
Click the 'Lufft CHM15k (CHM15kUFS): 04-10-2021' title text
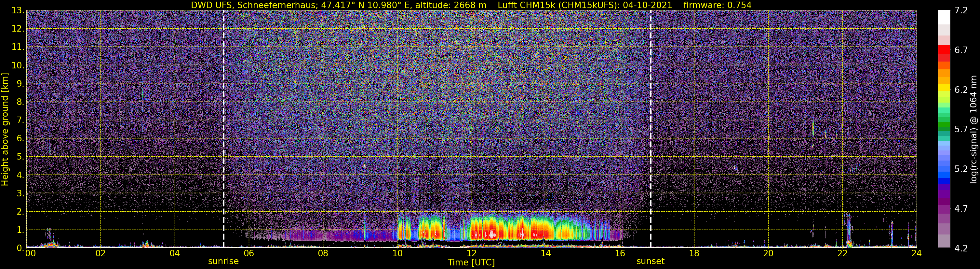(585, 5)
